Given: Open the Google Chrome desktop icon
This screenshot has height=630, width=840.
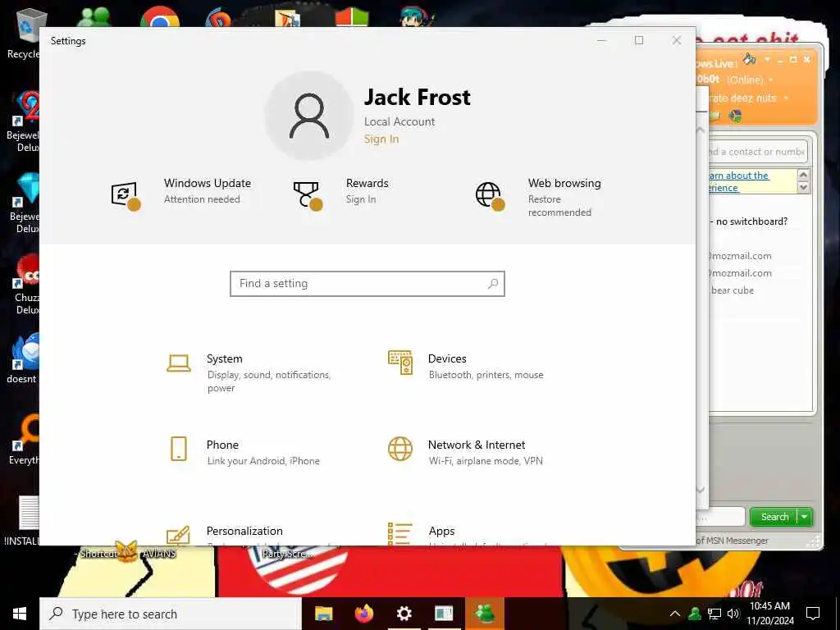Looking at the screenshot, I should coord(160,18).
